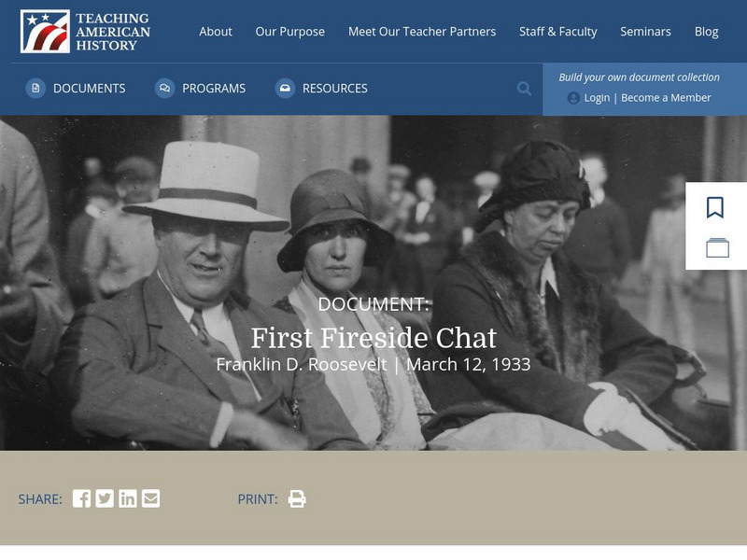Image resolution: width=747 pixels, height=560 pixels.
Task: Share document via email envelope icon
Action: (x=151, y=498)
